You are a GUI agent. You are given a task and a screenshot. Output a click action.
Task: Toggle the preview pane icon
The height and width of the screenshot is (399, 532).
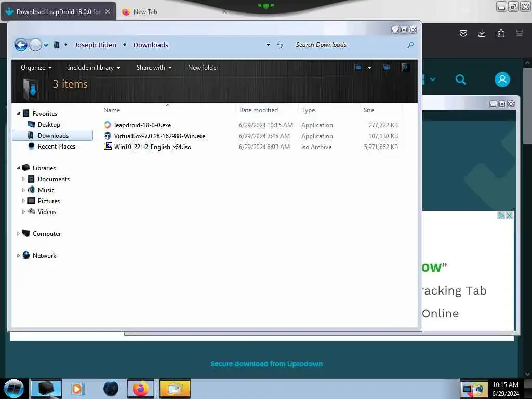386,68
